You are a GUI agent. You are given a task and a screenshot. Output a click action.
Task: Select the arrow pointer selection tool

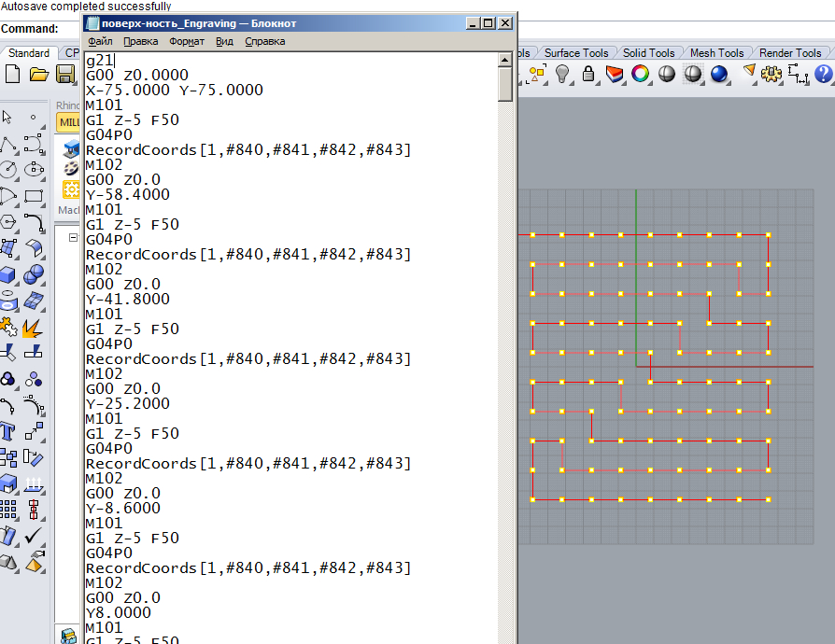7,117
